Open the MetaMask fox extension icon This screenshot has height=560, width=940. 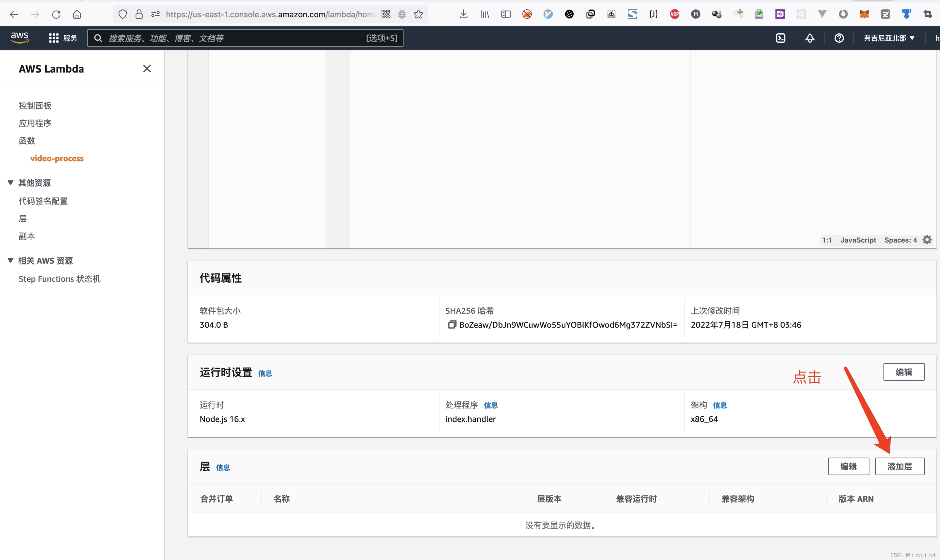tap(864, 14)
